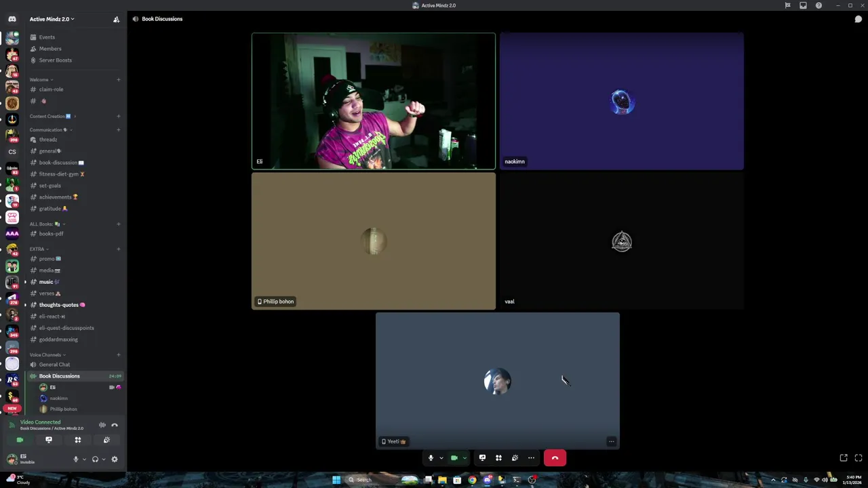This screenshot has height=488, width=868.
Task: Open the Quests flag icon in title bar
Action: coord(787,5)
